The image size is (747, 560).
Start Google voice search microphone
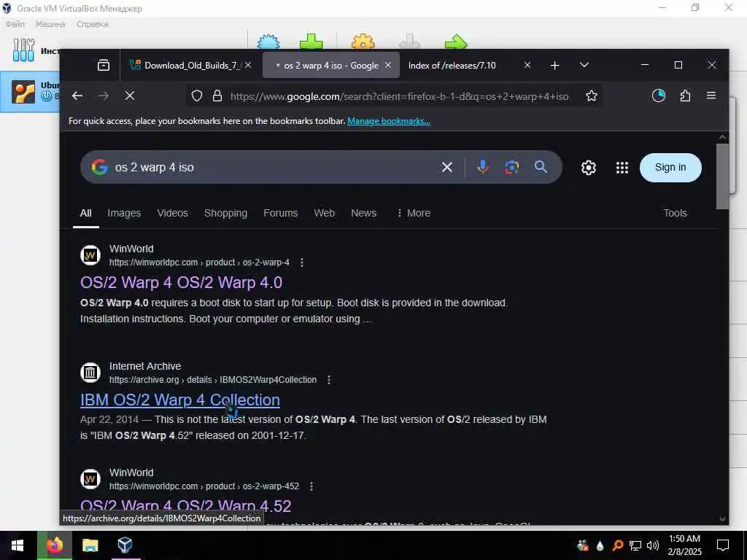pos(483,167)
